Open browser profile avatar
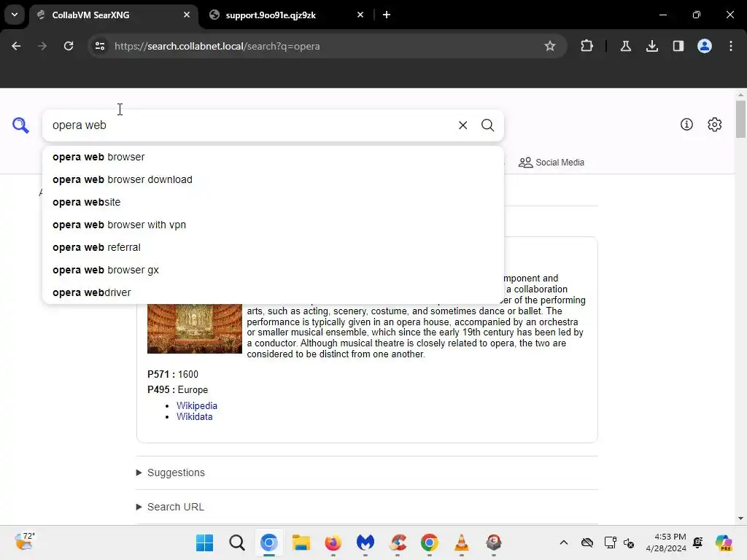This screenshot has height=560, width=747. tap(704, 46)
